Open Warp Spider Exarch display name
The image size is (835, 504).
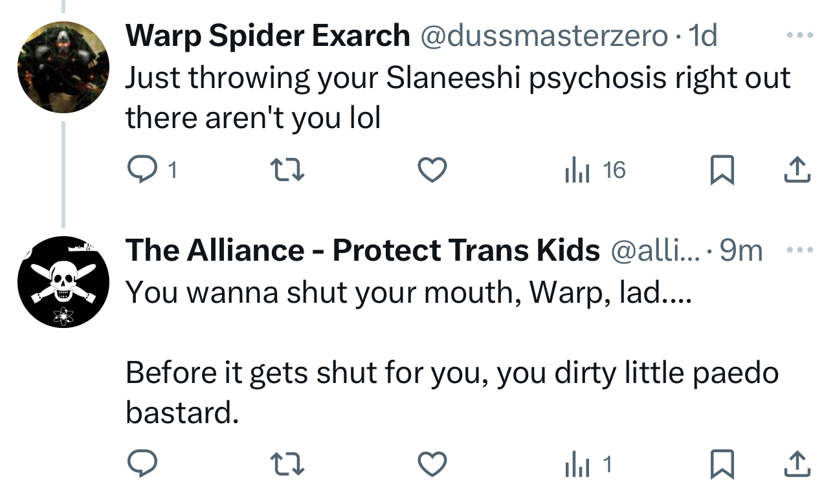[267, 36]
